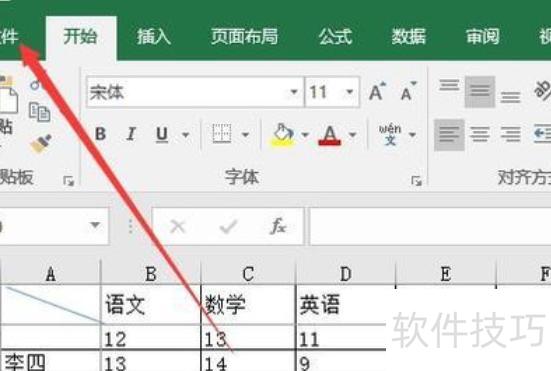Toggle underline formatting
Viewport: 551px width, 371px height.
click(x=162, y=134)
